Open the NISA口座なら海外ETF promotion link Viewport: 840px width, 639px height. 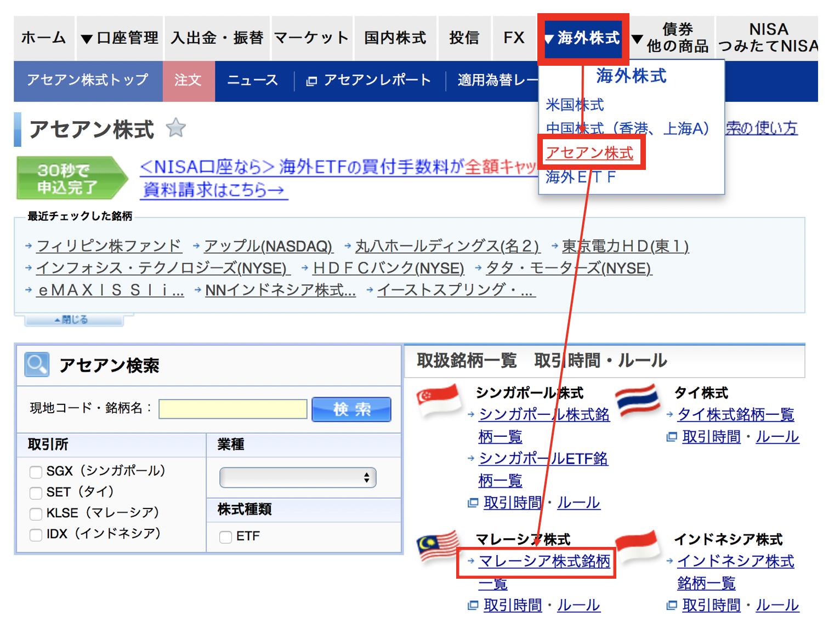[x=338, y=167]
